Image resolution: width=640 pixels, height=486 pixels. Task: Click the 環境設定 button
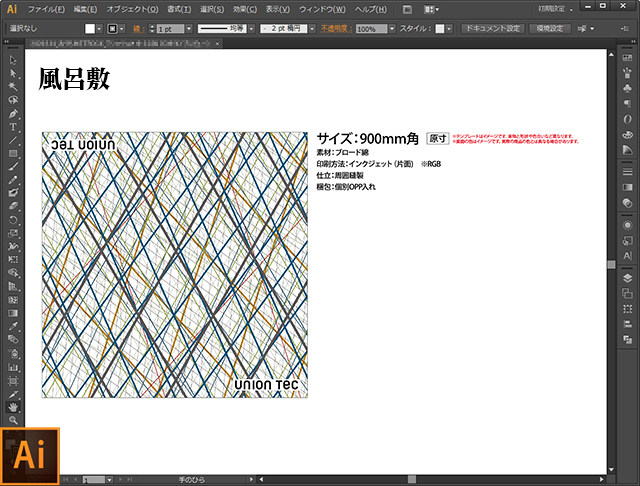pyautogui.click(x=550, y=29)
